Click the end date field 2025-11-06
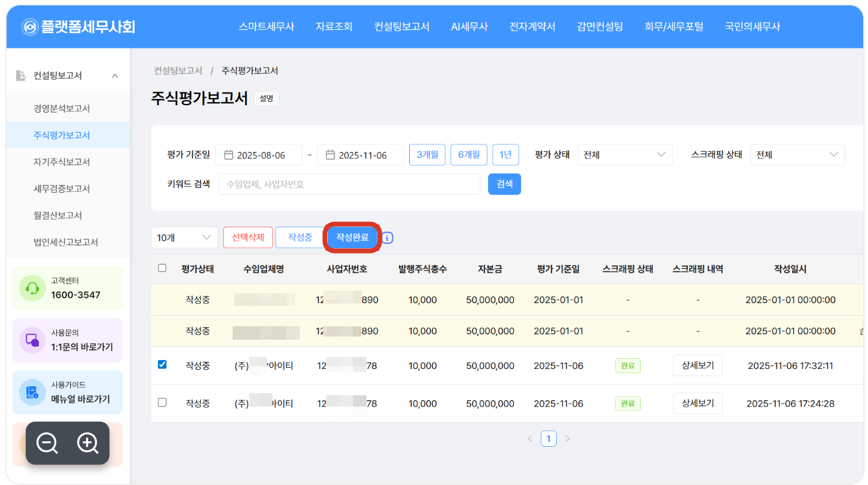Viewport: 868px width, 485px height. (360, 155)
